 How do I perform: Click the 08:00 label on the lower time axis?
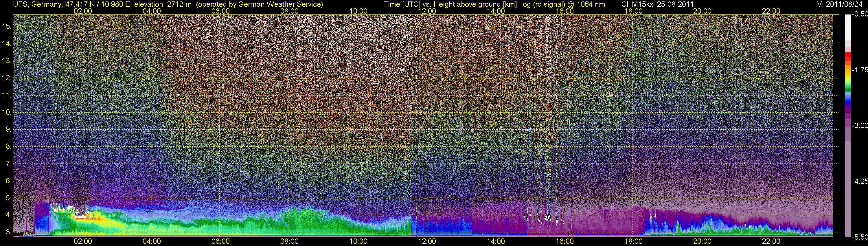tap(289, 241)
